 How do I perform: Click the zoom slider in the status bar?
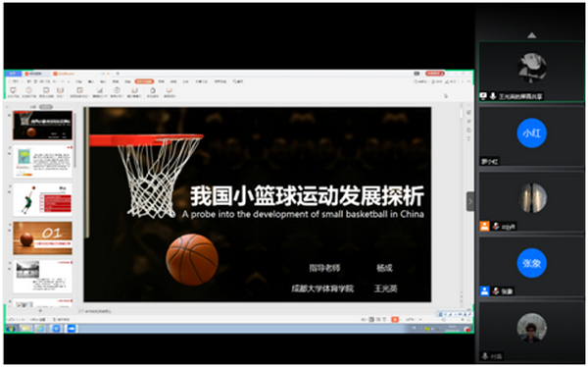444,319
